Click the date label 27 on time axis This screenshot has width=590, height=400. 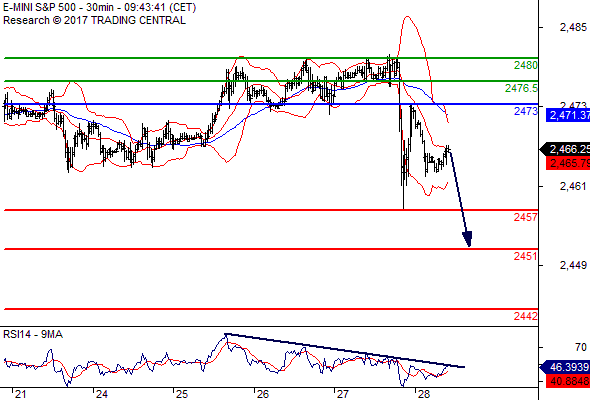tap(343, 394)
